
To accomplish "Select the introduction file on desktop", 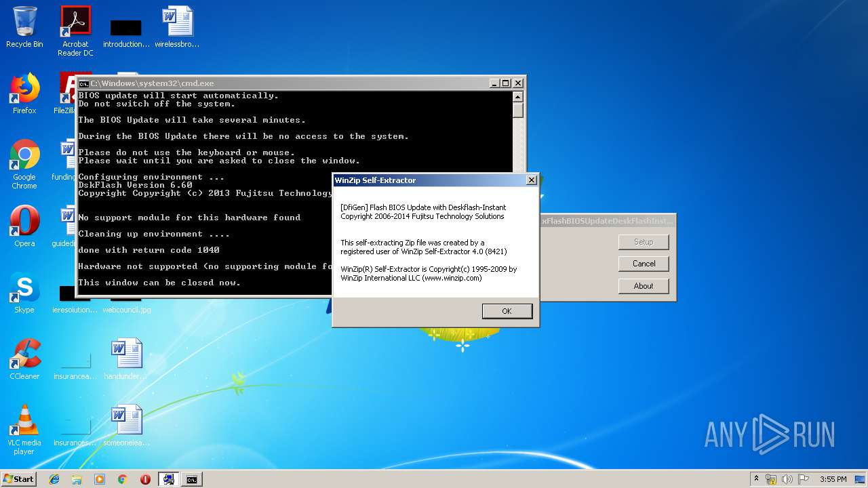I will click(x=126, y=30).
